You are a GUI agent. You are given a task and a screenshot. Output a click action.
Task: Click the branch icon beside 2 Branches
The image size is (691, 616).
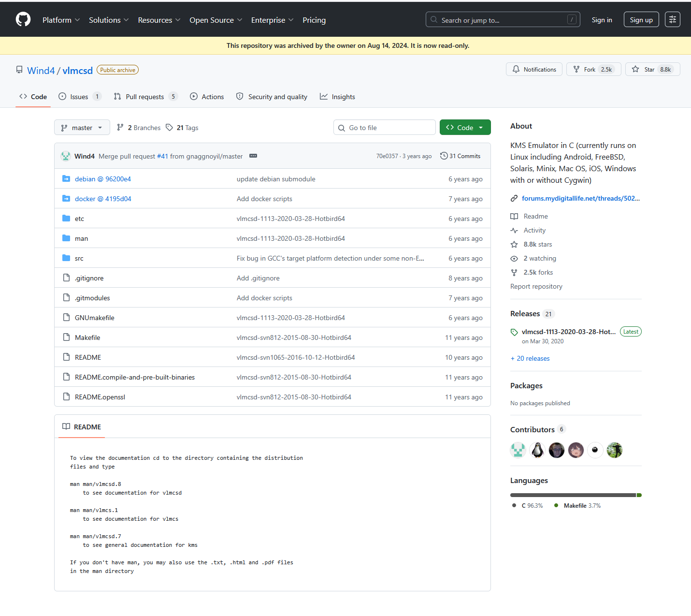point(120,128)
